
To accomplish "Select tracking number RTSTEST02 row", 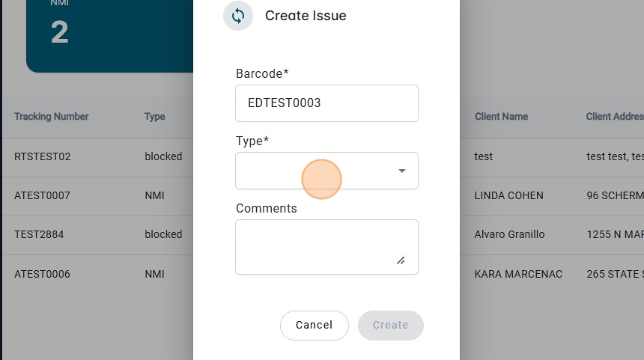I will (x=42, y=156).
